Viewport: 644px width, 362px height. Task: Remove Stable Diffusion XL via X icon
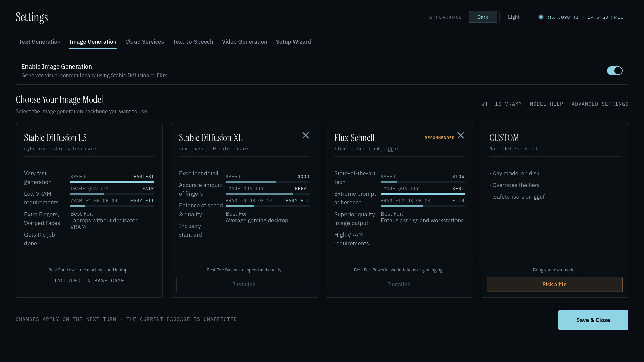pos(305,135)
